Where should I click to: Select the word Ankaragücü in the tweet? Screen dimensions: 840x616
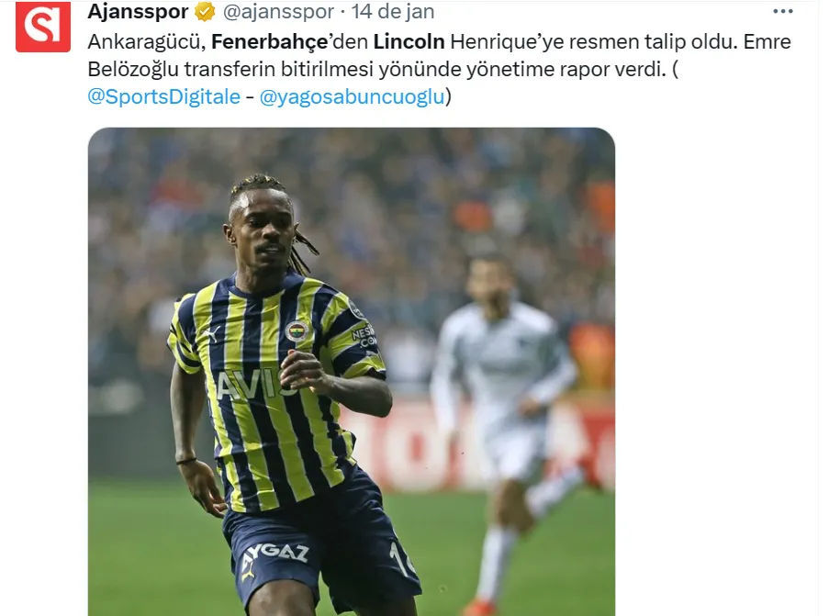pyautogui.click(x=146, y=42)
